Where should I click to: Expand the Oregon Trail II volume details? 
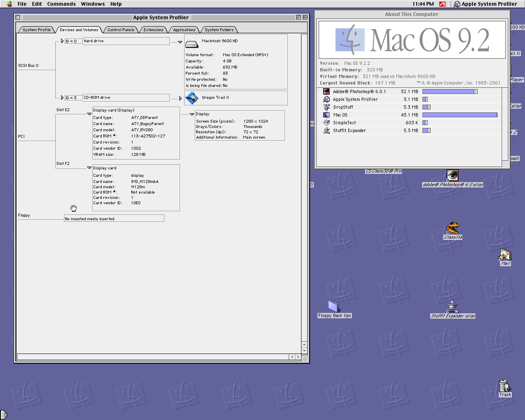click(x=180, y=98)
